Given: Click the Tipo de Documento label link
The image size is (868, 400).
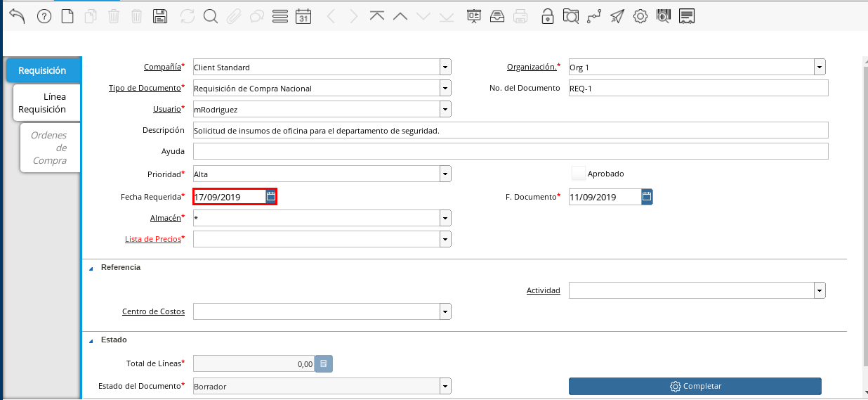Looking at the screenshot, I should pyautogui.click(x=145, y=88).
